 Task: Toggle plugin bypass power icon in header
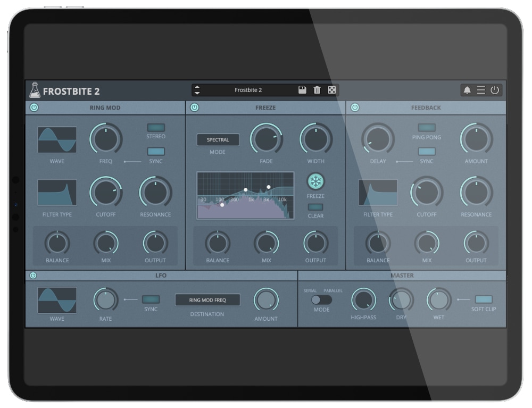click(x=494, y=90)
